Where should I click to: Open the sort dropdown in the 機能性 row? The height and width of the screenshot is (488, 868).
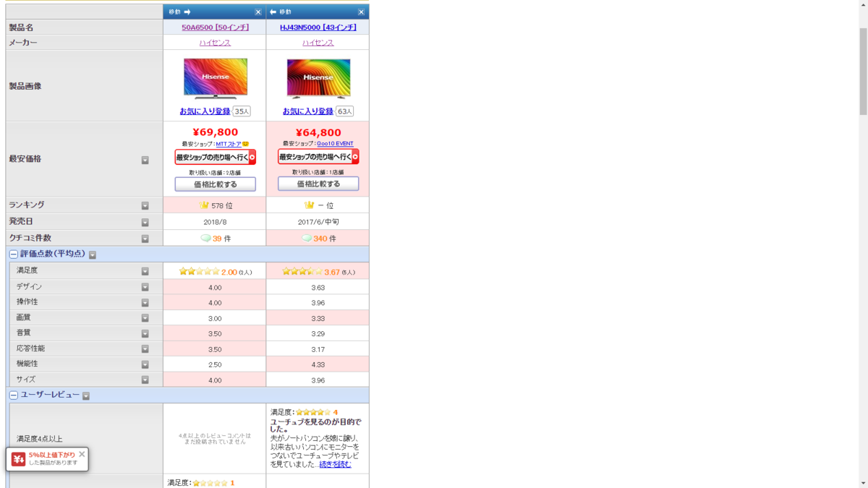point(145,365)
